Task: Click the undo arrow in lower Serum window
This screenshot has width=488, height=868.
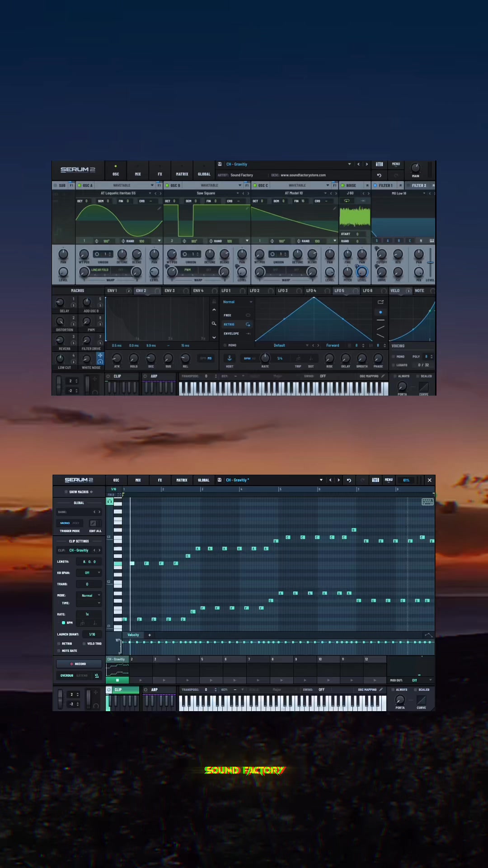Action: (349, 480)
